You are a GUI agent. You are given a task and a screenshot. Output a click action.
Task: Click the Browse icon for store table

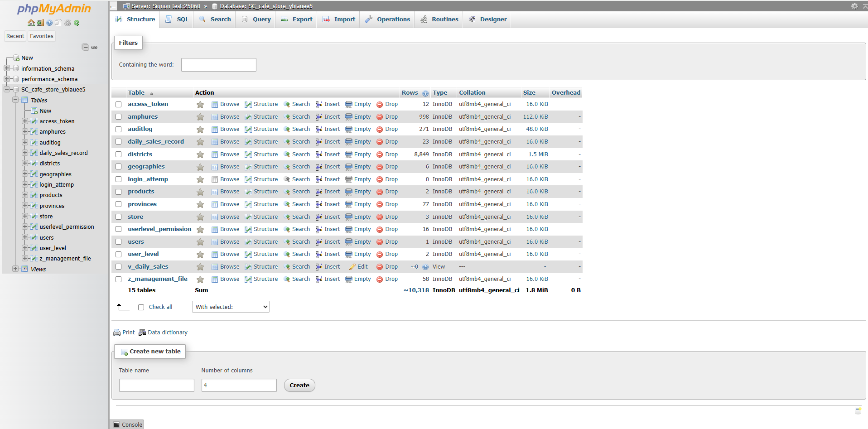point(215,217)
